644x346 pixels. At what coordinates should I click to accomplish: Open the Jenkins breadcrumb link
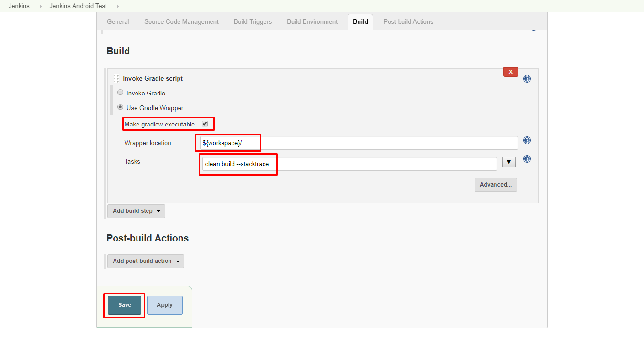click(18, 6)
